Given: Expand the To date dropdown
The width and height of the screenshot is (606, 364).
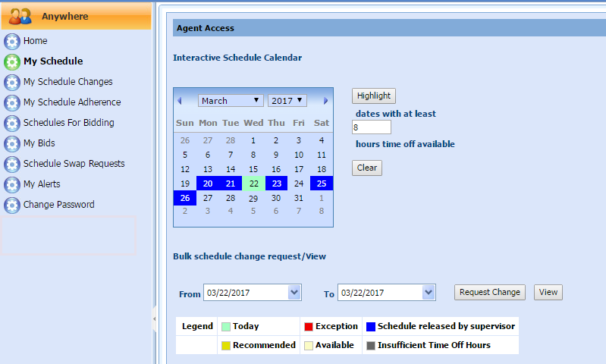Looking at the screenshot, I should [x=429, y=293].
